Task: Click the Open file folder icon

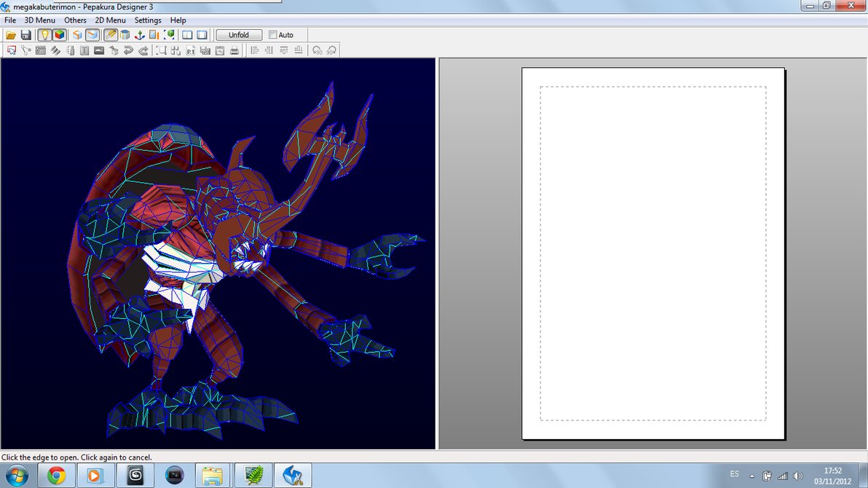Action: click(x=11, y=35)
